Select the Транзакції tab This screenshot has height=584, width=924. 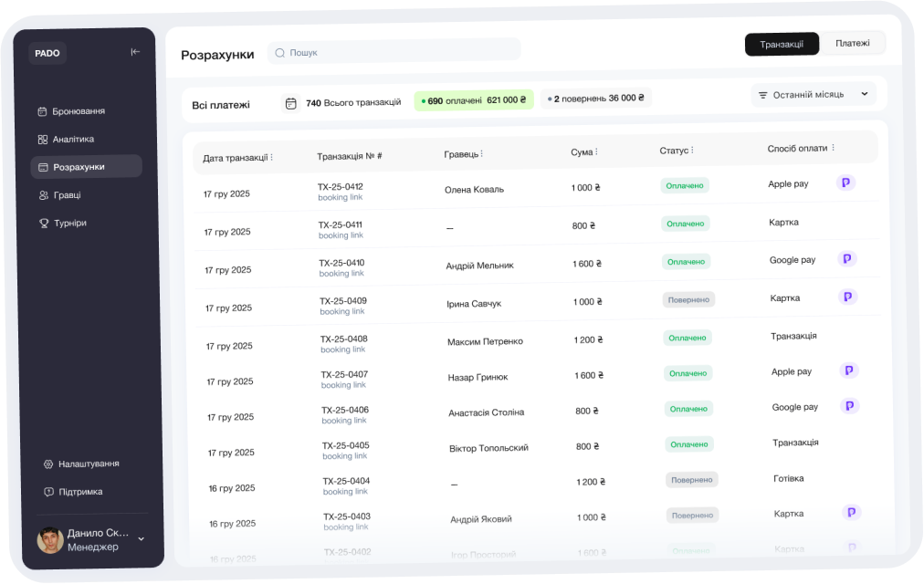[x=782, y=44]
